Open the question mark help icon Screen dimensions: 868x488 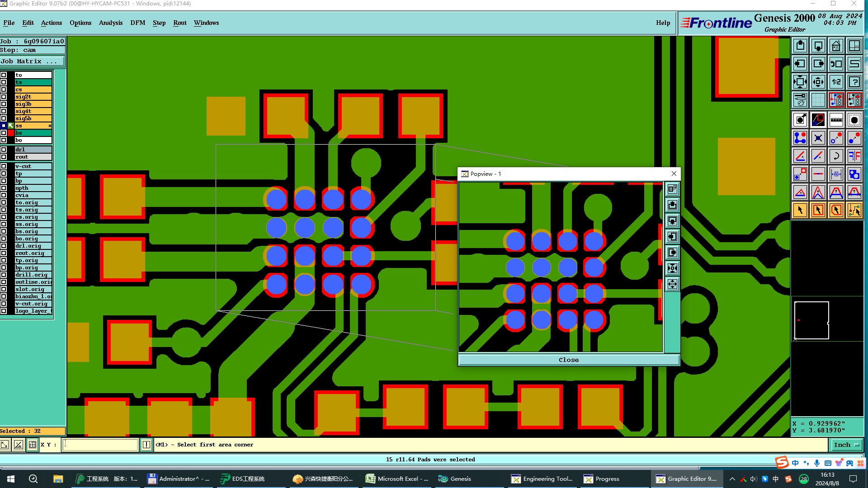(854, 82)
